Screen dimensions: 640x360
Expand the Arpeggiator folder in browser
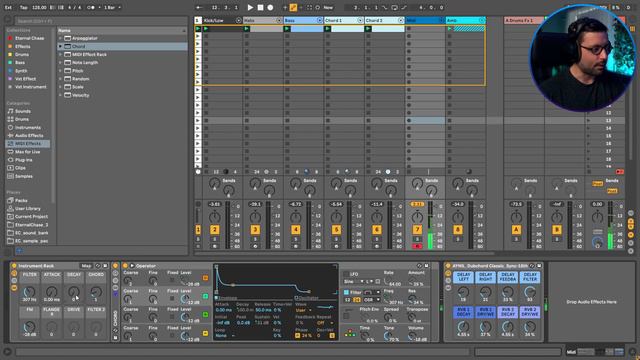pos(60,38)
